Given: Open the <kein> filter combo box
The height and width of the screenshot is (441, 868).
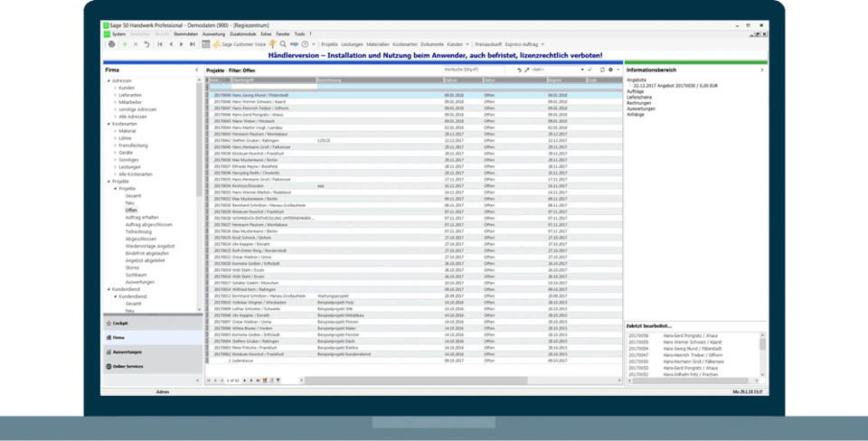Looking at the screenshot, I should pyautogui.click(x=558, y=70).
